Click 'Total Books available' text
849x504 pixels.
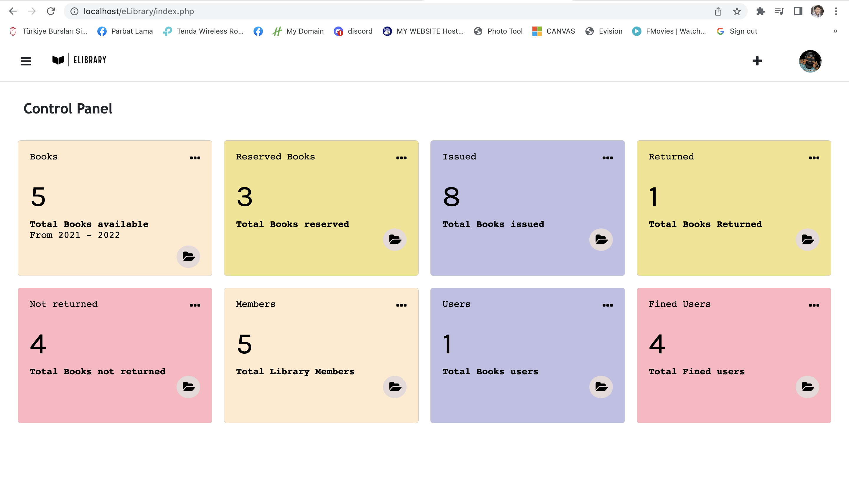89,224
